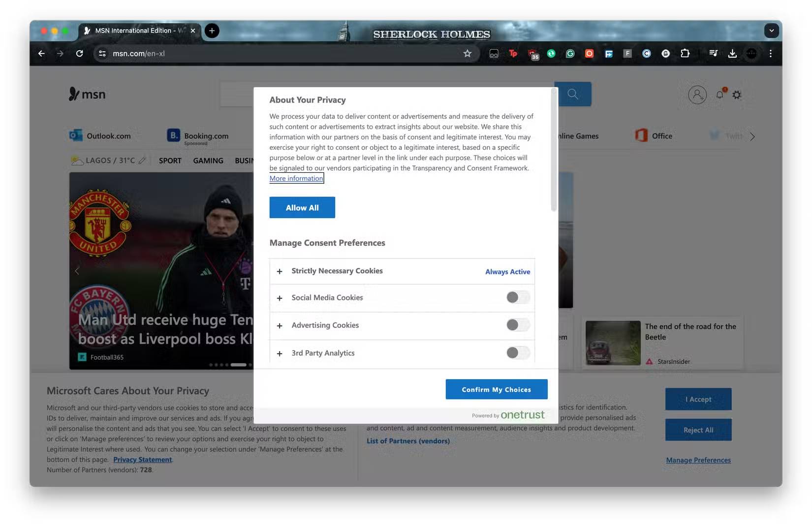The height and width of the screenshot is (526, 812).
Task: Expand the Social Media Cookies section
Action: click(x=280, y=298)
